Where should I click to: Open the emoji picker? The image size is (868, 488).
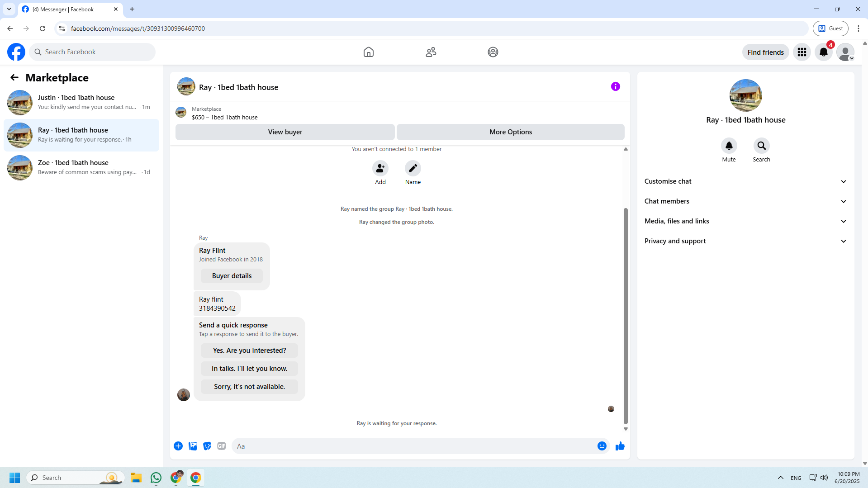[x=602, y=446]
